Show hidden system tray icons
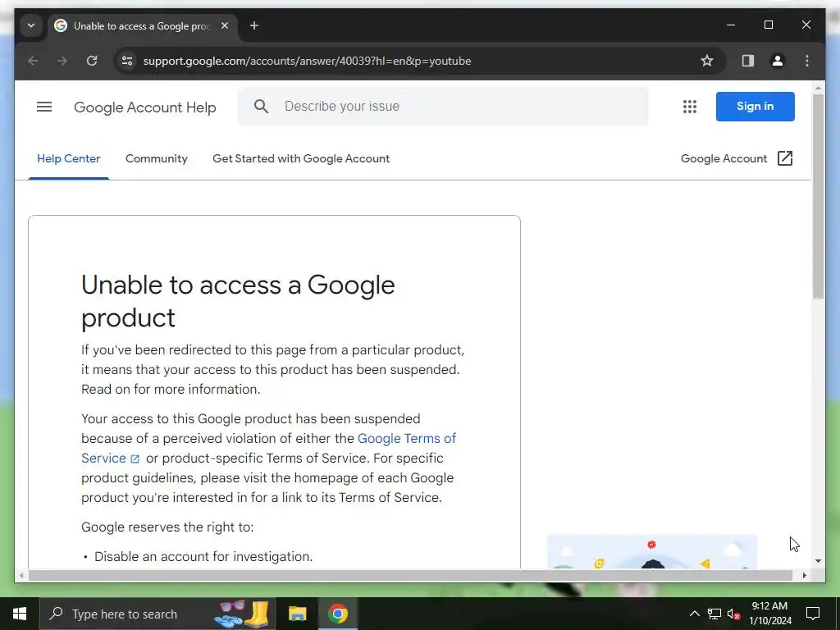The width and height of the screenshot is (840, 630). pyautogui.click(x=694, y=614)
